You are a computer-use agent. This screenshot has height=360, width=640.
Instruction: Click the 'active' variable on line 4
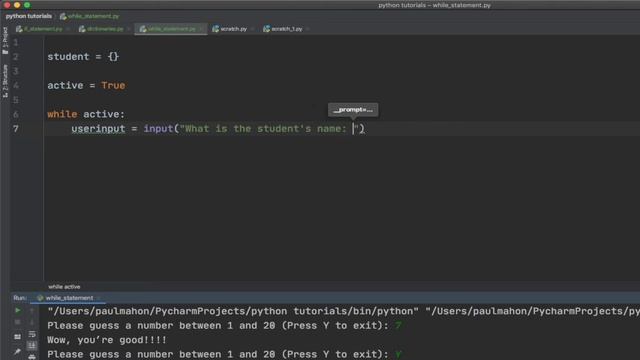coord(65,85)
